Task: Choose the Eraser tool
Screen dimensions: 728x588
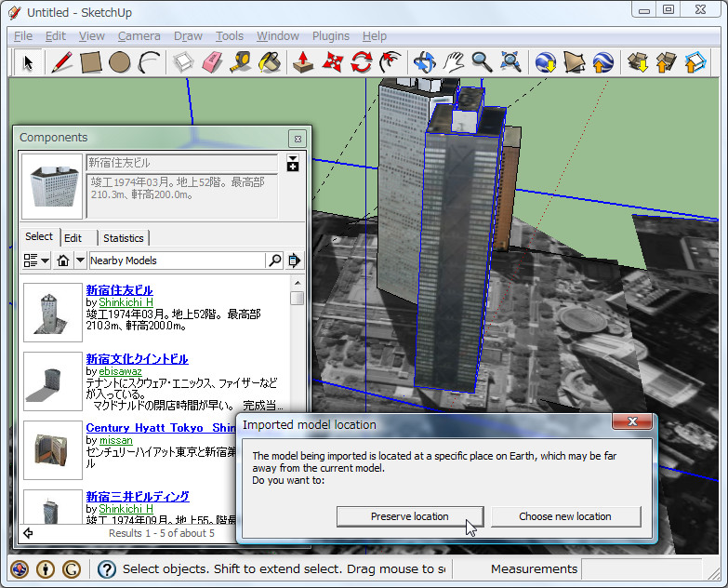Action: coord(212,62)
